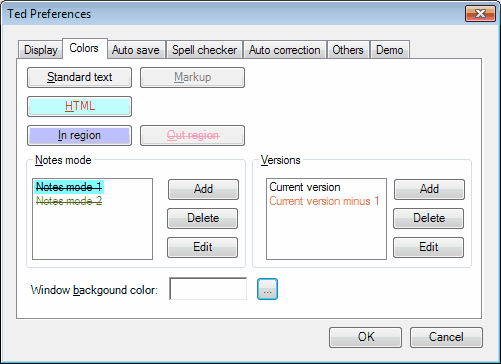The image size is (501, 364).
Task: Cancel the preferences dialog
Action: coord(446,337)
